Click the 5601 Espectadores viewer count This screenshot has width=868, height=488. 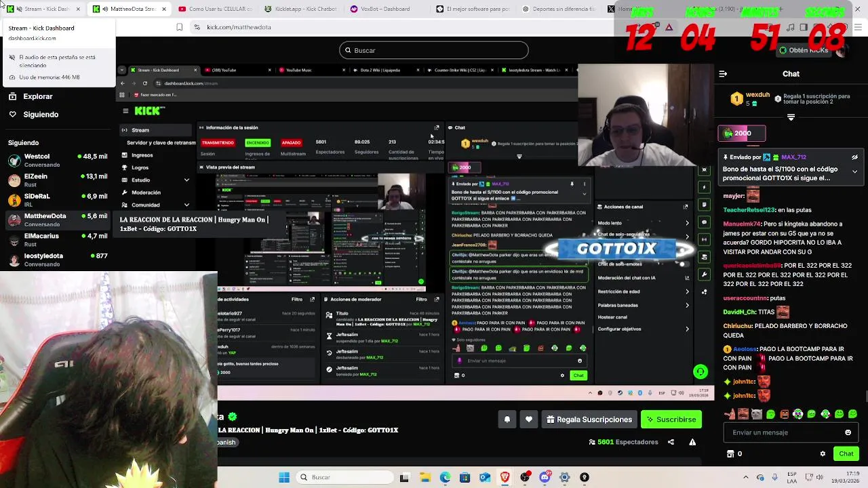click(623, 442)
